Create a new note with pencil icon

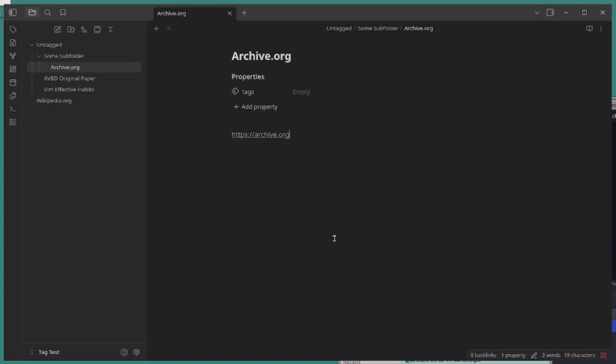click(57, 29)
